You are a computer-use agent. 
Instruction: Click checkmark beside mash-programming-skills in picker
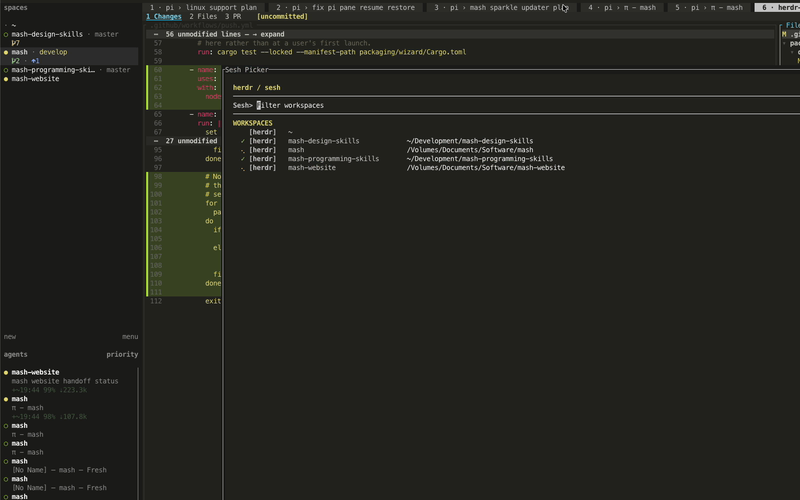click(x=243, y=159)
